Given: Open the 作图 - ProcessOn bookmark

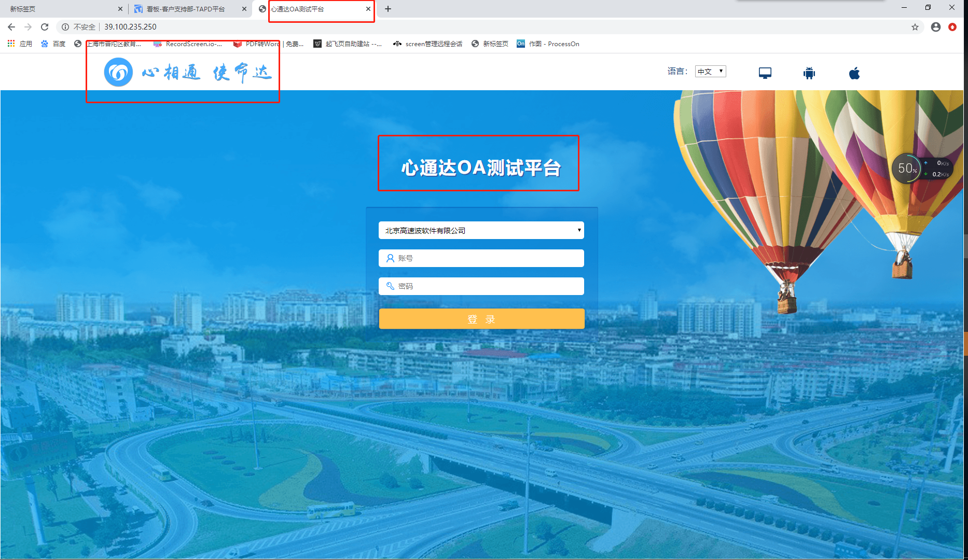Looking at the screenshot, I should (x=548, y=44).
